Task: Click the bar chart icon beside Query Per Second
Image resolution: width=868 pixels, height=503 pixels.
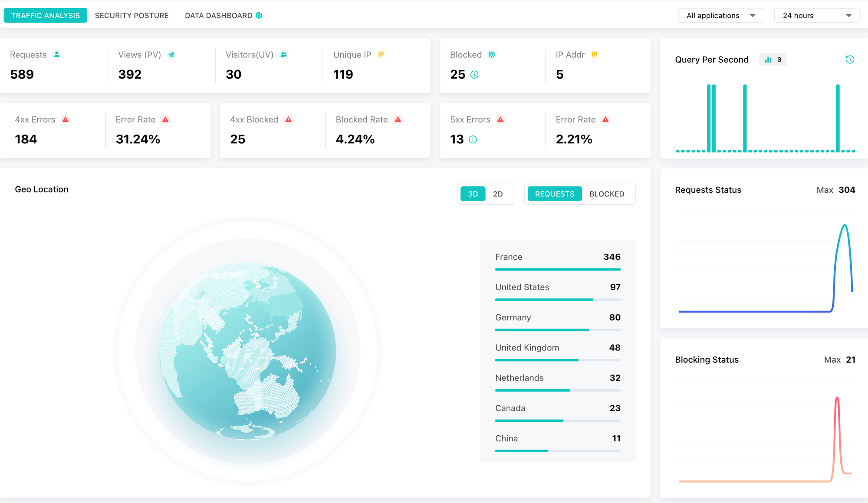Action: (x=768, y=60)
